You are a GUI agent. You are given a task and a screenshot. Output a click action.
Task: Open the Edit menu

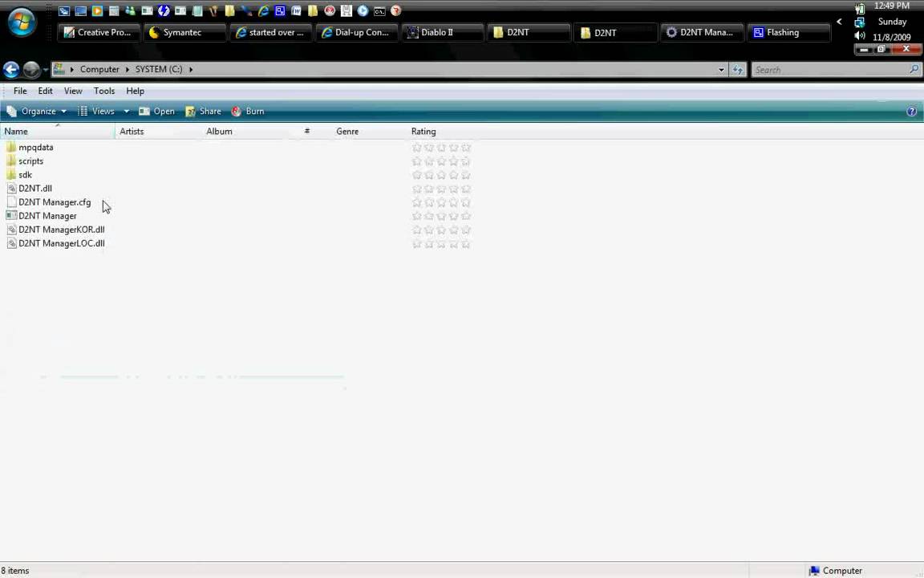click(x=46, y=91)
